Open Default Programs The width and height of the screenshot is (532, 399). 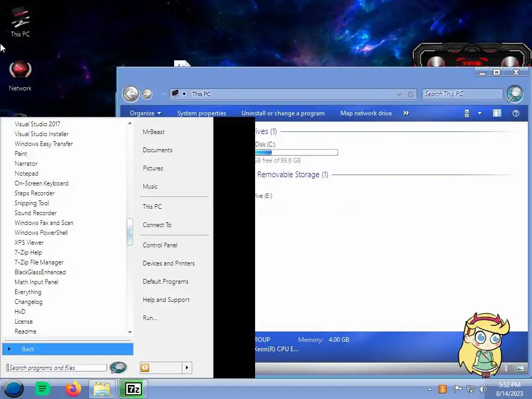tap(166, 282)
